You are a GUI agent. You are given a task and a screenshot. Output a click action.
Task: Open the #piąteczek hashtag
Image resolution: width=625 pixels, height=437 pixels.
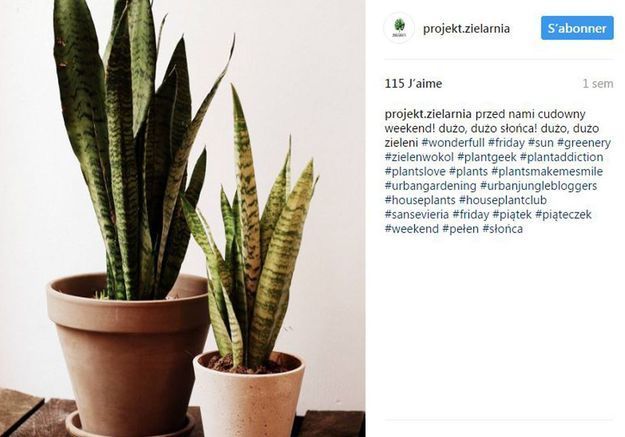coord(563,215)
